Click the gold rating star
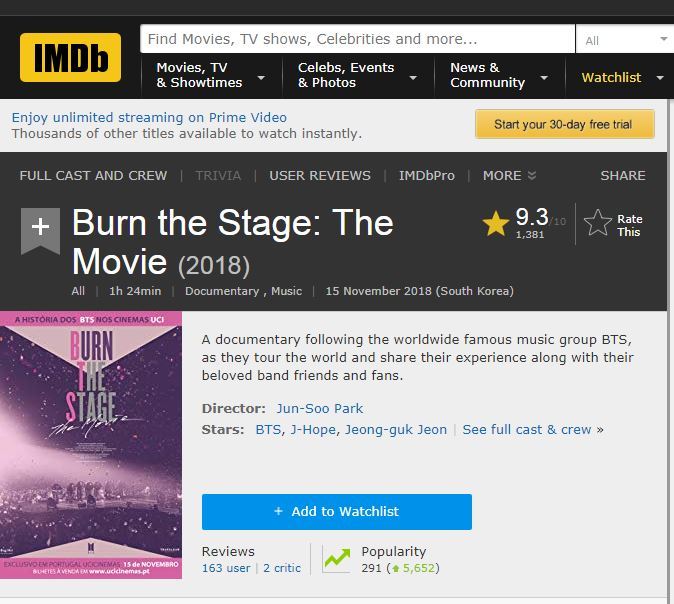Screen dimensions: 674x604 [x=496, y=223]
